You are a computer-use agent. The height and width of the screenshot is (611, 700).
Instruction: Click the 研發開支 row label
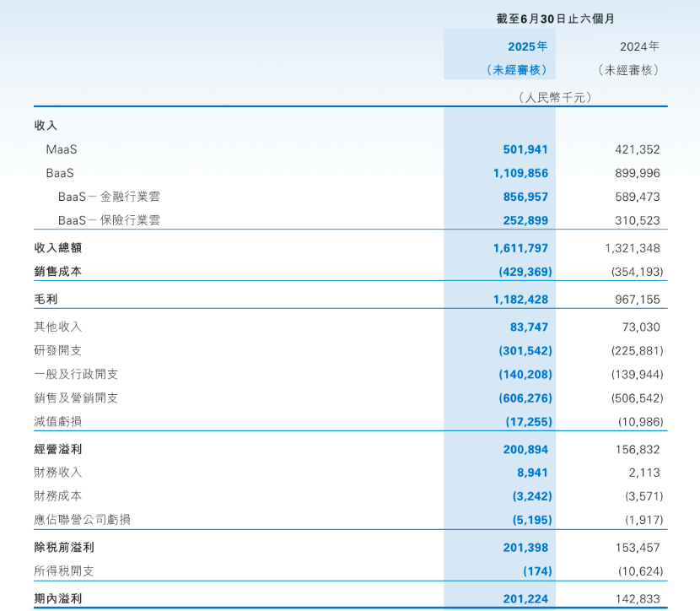point(57,350)
